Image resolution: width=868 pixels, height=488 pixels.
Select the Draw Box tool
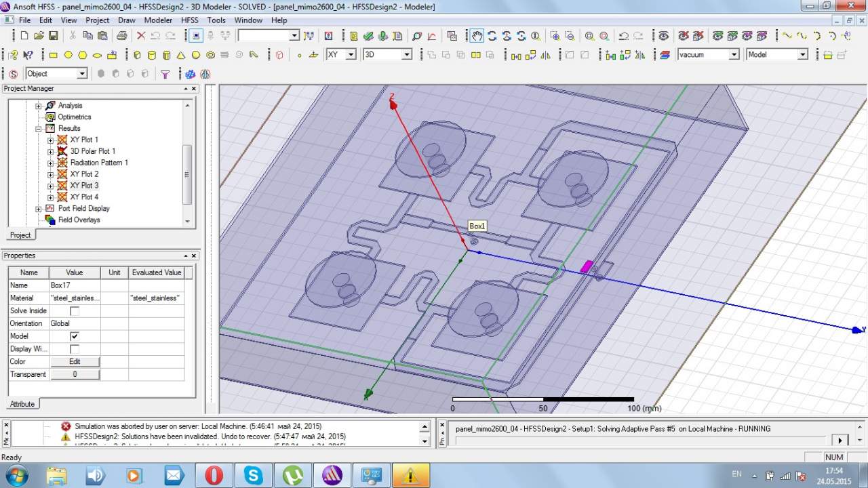[138, 55]
